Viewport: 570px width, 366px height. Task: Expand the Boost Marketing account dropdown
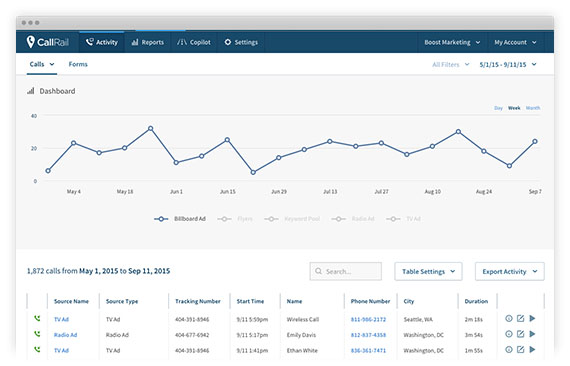pos(452,42)
